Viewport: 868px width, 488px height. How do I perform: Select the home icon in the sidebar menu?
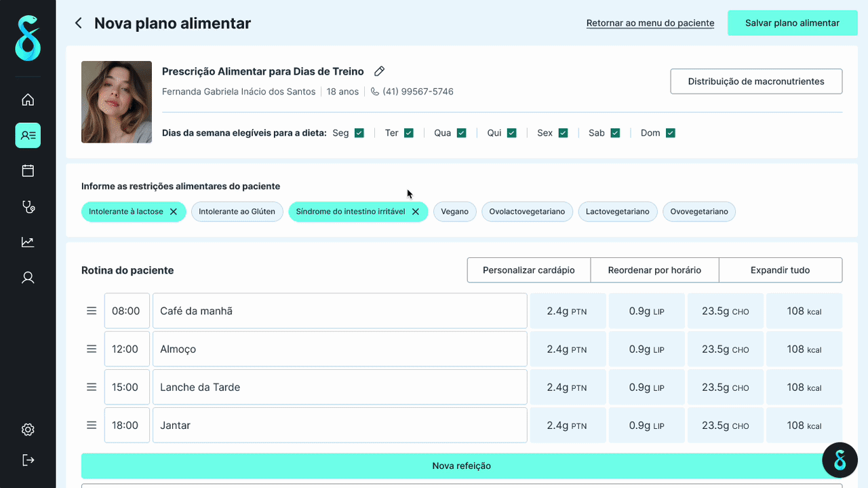click(x=28, y=99)
